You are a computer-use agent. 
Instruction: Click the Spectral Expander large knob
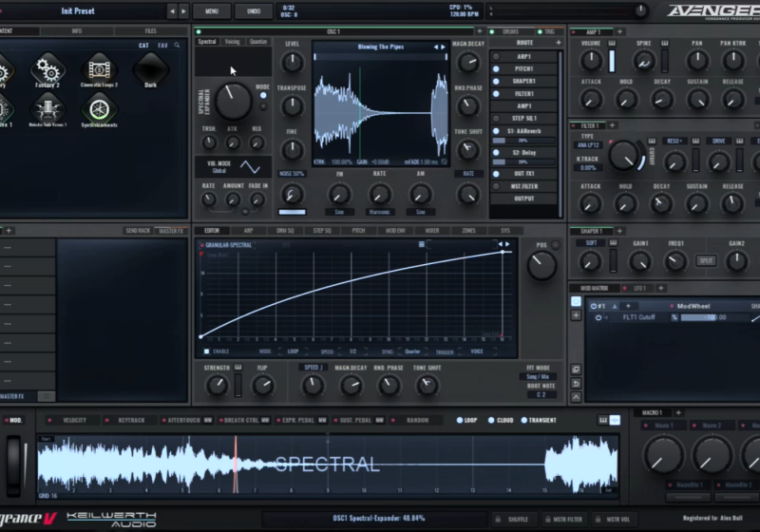pyautogui.click(x=233, y=101)
